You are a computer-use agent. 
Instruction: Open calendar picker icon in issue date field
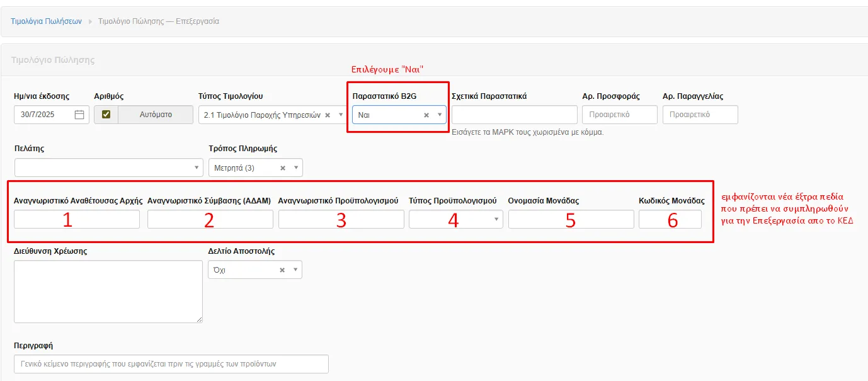(x=79, y=115)
